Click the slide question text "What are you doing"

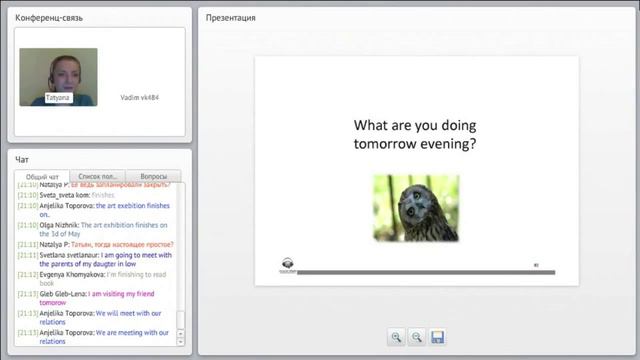coord(415,125)
